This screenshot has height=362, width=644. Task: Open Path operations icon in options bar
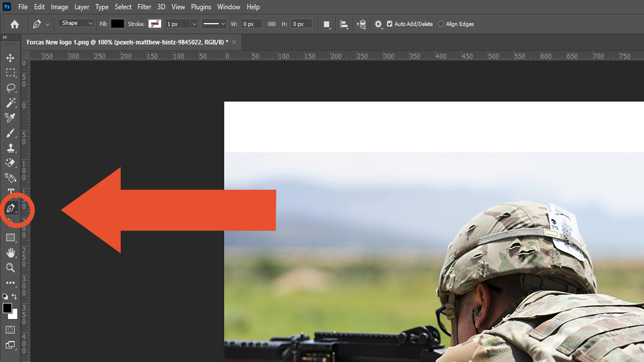click(327, 25)
